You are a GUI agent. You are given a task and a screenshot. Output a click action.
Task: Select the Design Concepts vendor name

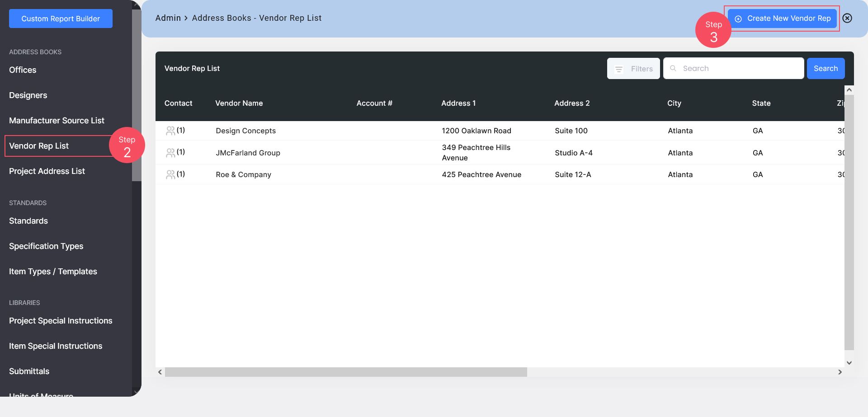(246, 131)
